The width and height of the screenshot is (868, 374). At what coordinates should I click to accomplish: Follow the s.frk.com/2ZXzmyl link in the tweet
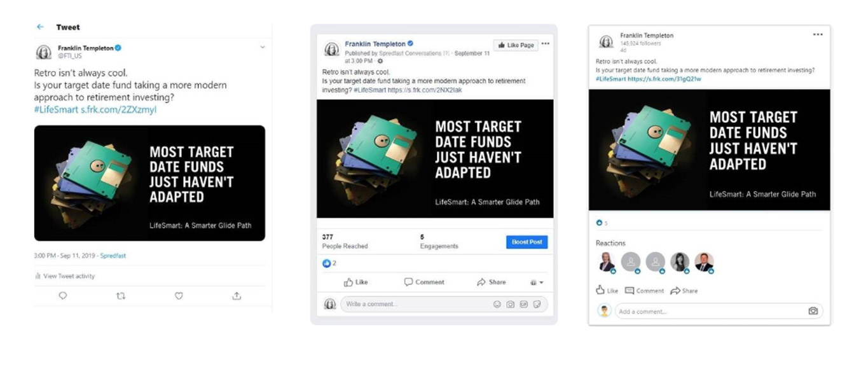point(118,110)
